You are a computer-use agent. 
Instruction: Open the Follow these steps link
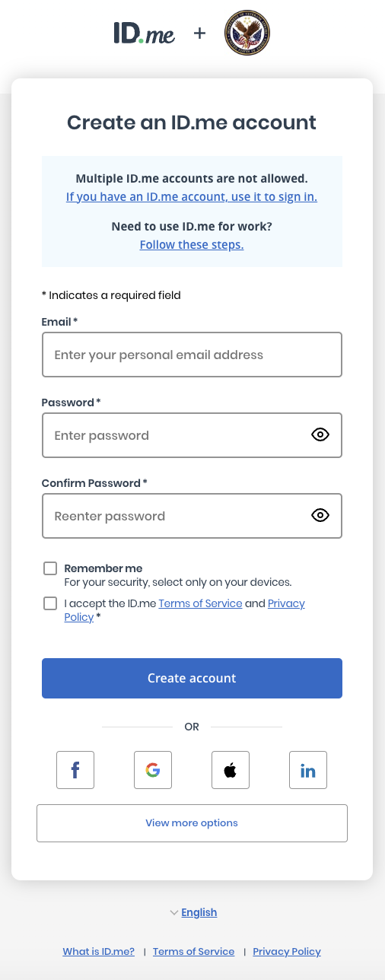[x=192, y=244]
